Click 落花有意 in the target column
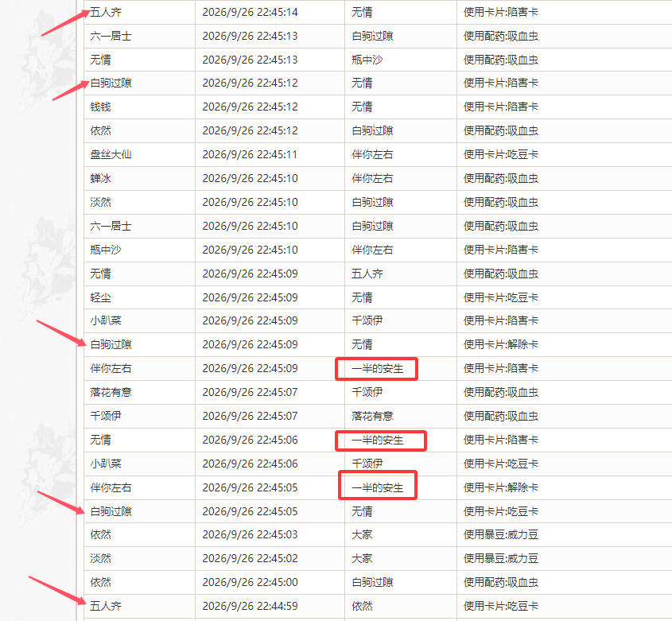 (x=372, y=416)
